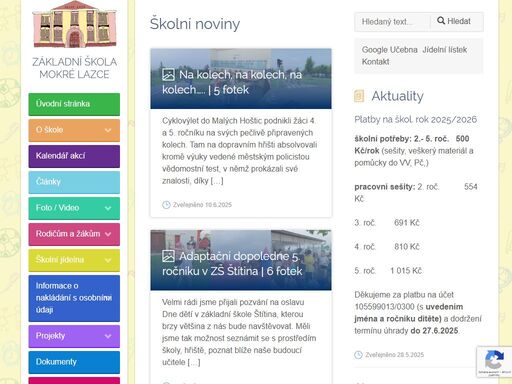Select the Články menu item
Viewport: 512px width, 384px height.
click(x=74, y=182)
